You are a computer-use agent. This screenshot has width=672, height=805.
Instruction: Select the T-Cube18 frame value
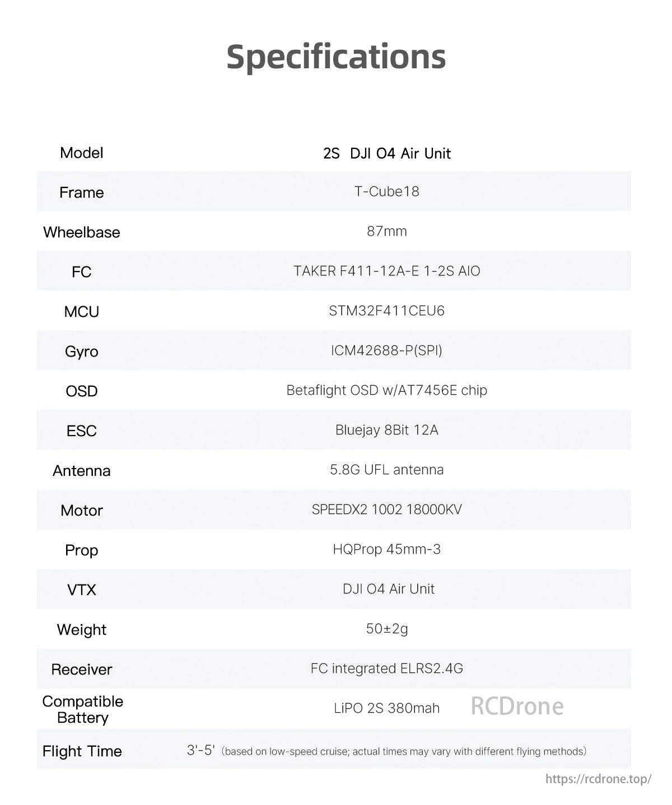pos(387,191)
